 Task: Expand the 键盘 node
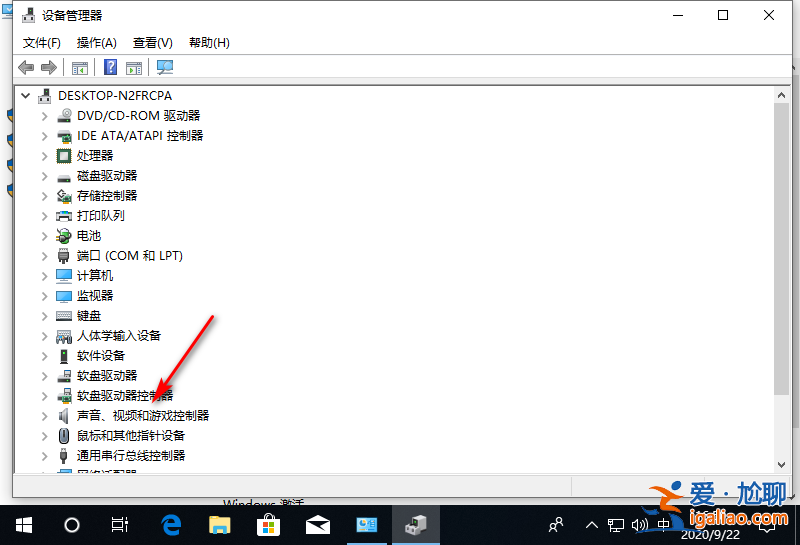coord(45,316)
